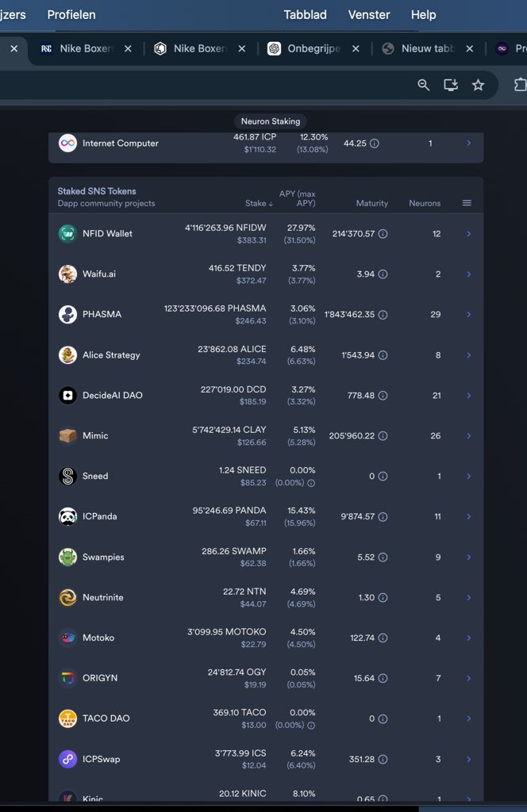Viewport: 527px width, 812px height.
Task: Select the ICPanda panda logo
Action: point(67,516)
